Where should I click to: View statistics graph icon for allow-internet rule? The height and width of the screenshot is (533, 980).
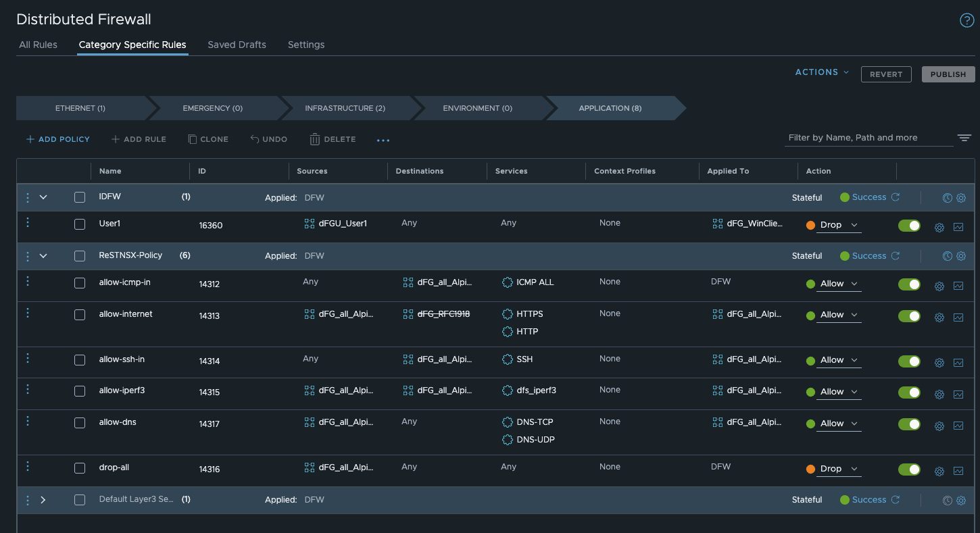click(958, 318)
